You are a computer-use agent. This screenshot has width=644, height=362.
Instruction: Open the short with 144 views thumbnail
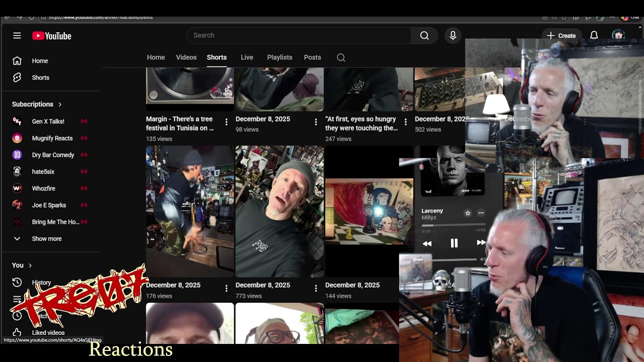point(369,211)
